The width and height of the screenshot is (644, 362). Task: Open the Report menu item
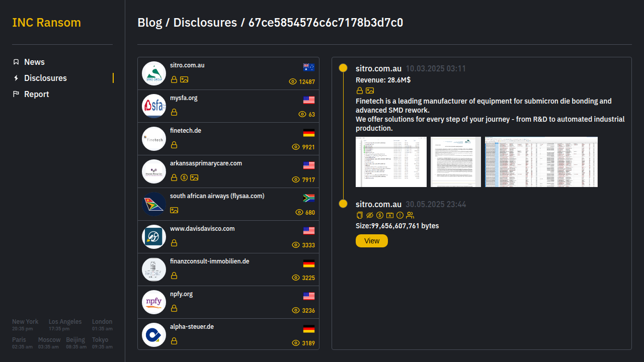36,94
